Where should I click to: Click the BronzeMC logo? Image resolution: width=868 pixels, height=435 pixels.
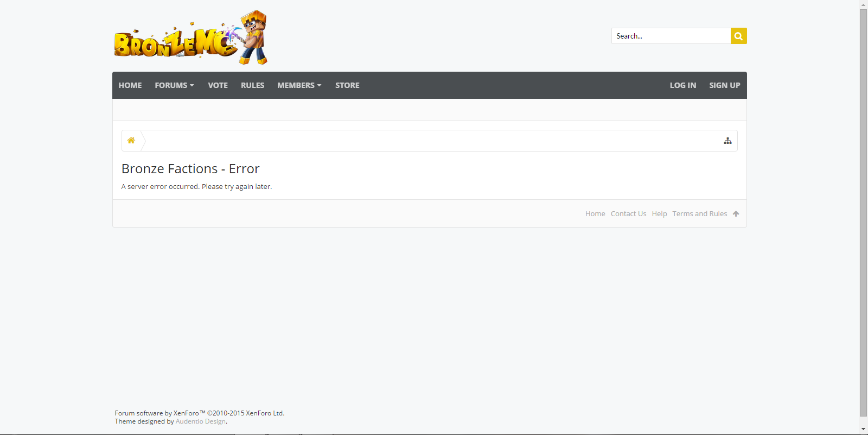point(190,38)
